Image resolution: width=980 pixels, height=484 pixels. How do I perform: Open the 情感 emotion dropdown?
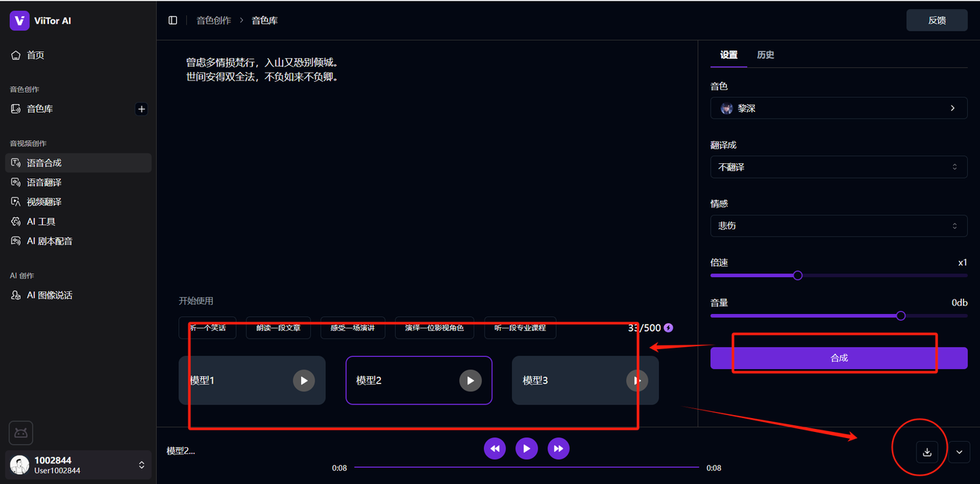pos(838,226)
